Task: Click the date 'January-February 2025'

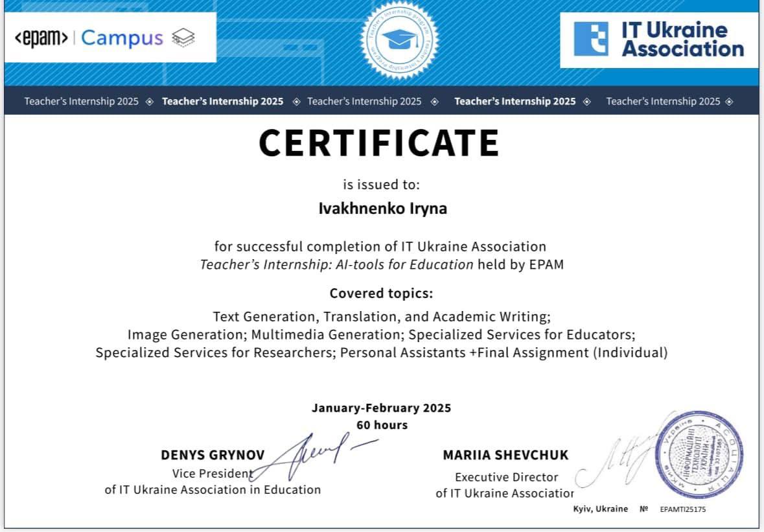Action: (382, 408)
